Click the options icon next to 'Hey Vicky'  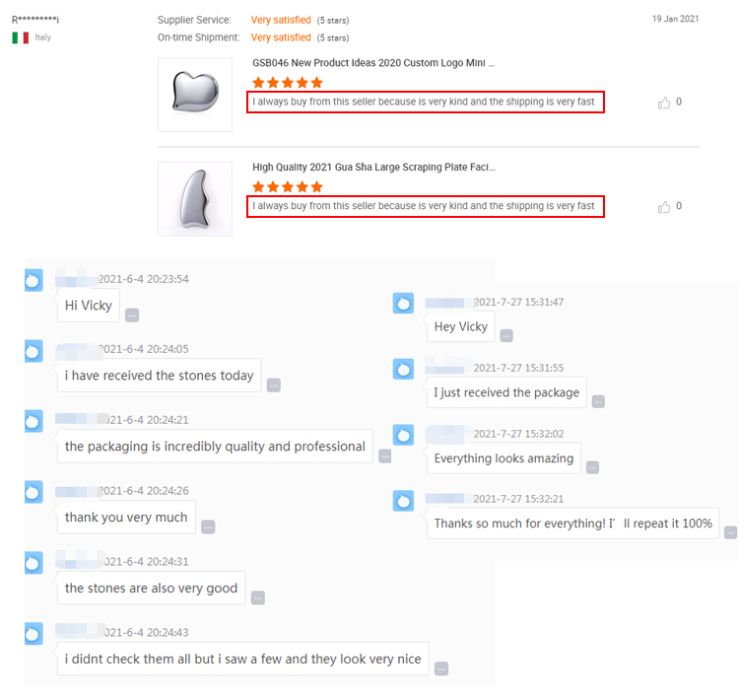coord(506,336)
